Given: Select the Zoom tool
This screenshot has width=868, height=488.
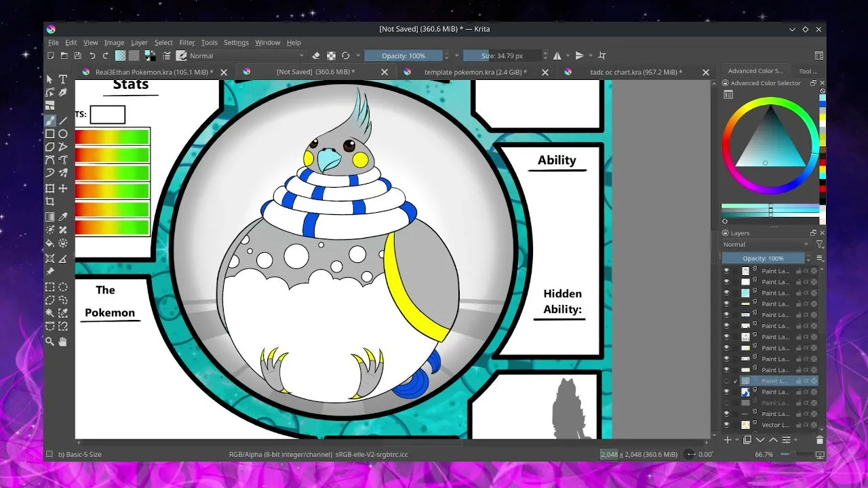Looking at the screenshot, I should 50,342.
